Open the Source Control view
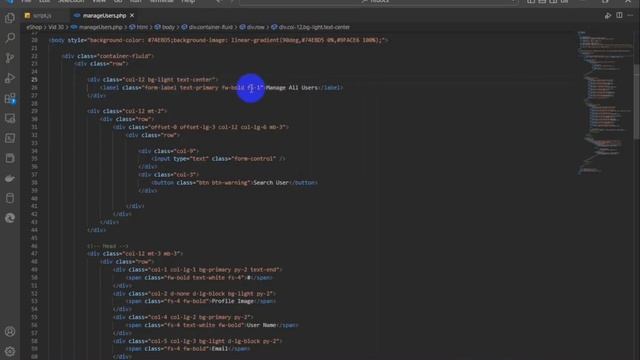The height and width of the screenshot is (360, 640). pos(10,58)
